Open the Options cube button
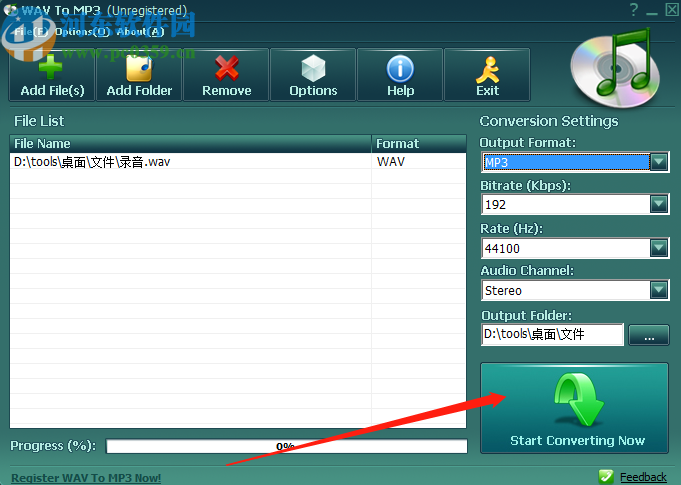681x485 pixels. click(x=313, y=75)
